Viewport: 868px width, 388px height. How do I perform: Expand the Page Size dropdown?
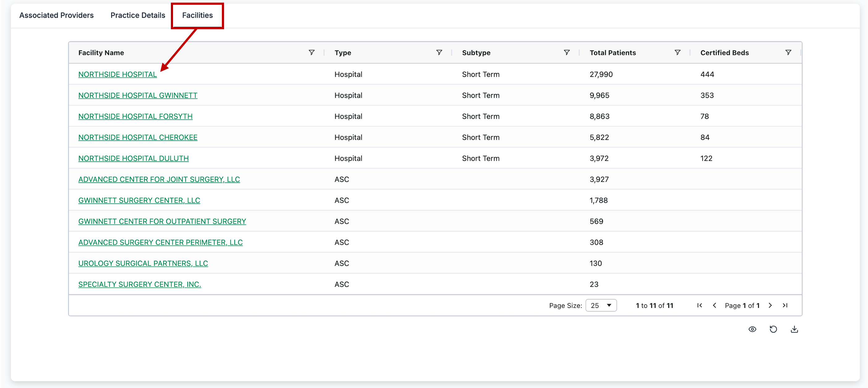pos(601,305)
